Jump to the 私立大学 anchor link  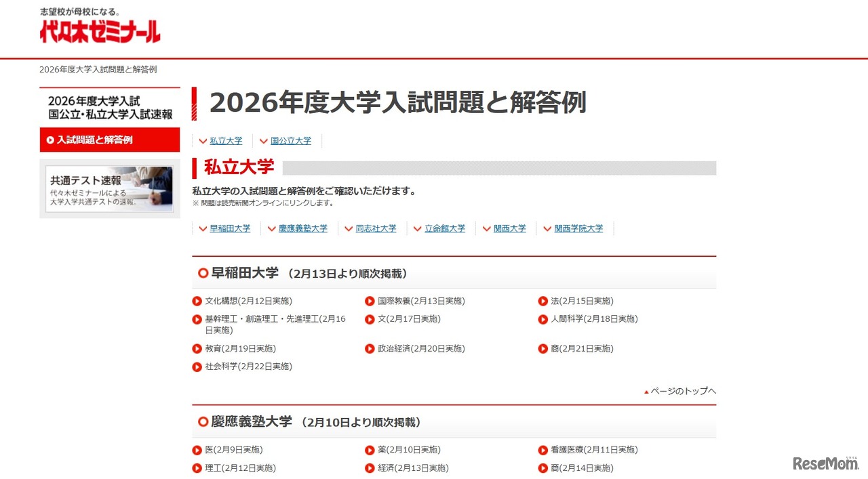226,141
